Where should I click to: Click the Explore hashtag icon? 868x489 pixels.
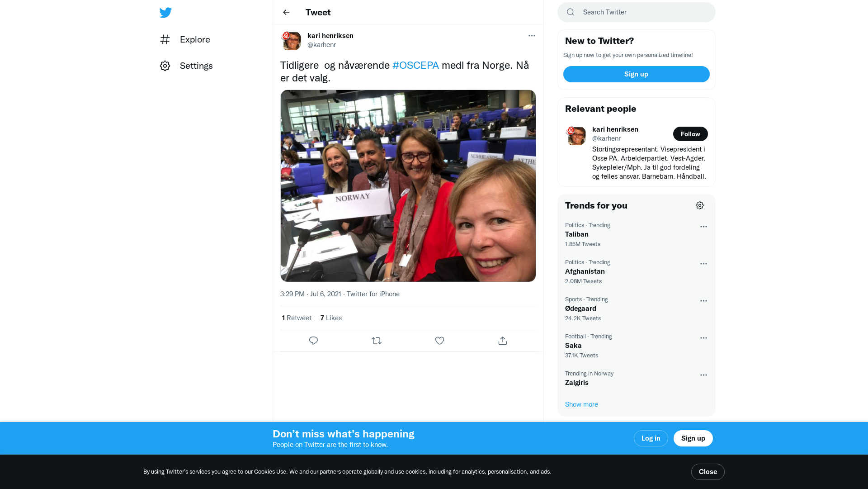click(x=165, y=39)
